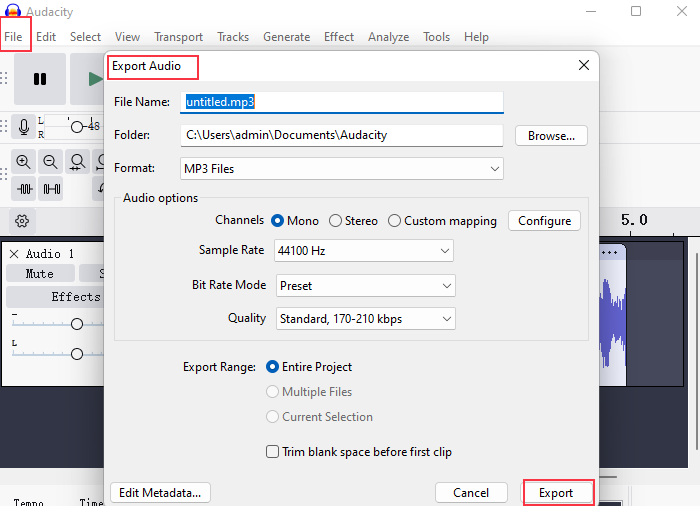
Task: Close the Export Audio dialog
Action: click(583, 65)
